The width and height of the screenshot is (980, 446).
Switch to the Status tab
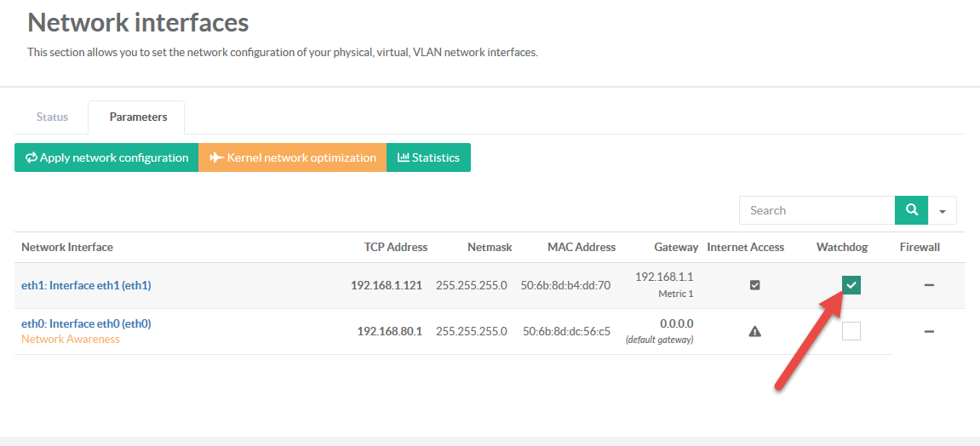click(x=52, y=117)
